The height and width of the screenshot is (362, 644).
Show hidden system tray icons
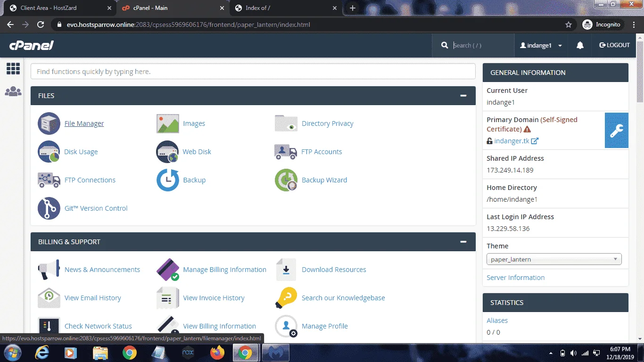coord(551,353)
